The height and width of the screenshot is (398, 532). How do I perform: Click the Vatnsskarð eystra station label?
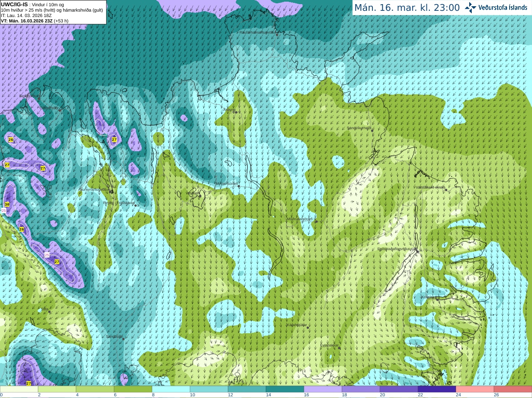coord(430,187)
